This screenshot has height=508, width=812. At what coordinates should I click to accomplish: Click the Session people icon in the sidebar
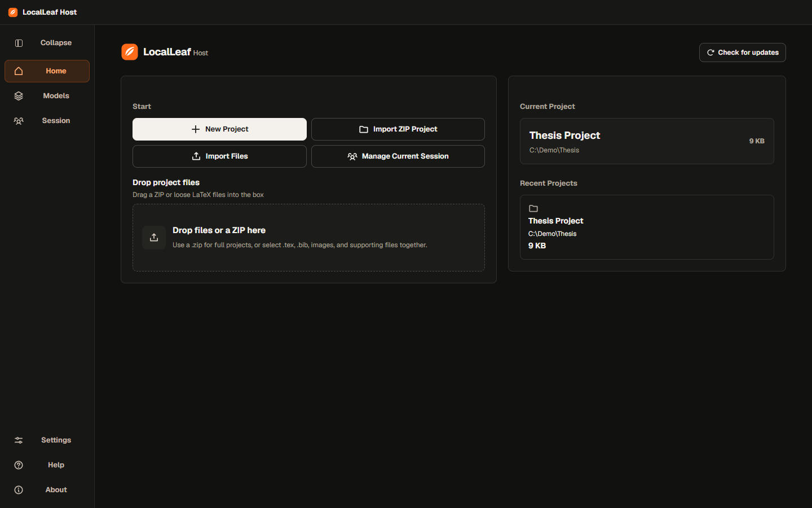(19, 121)
